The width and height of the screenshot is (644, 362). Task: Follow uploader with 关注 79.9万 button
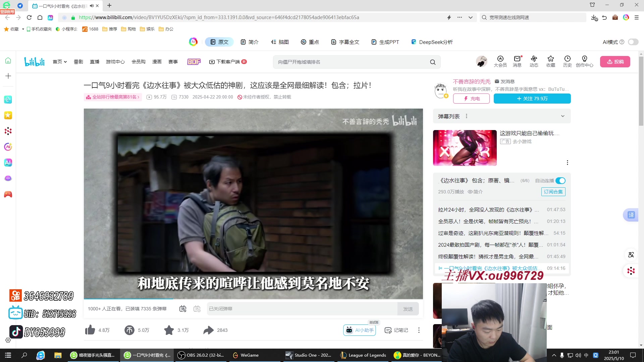[x=532, y=99]
